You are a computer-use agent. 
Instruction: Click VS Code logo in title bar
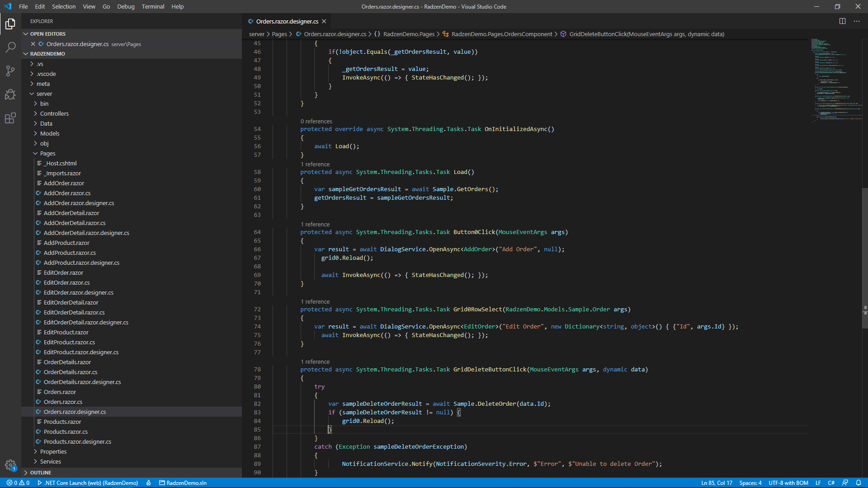(8, 6)
